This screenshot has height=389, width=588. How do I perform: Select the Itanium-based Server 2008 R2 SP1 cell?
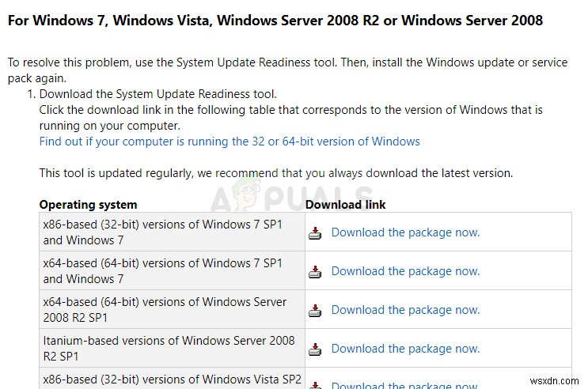click(x=169, y=349)
